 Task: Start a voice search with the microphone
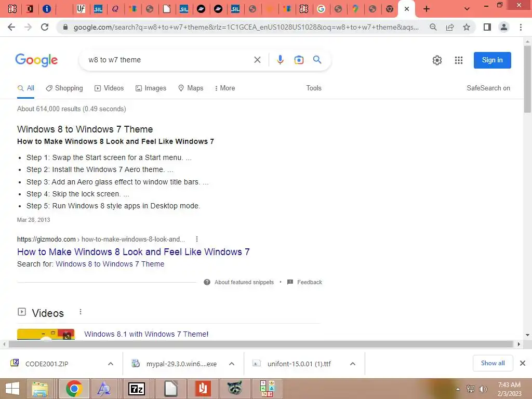click(280, 60)
